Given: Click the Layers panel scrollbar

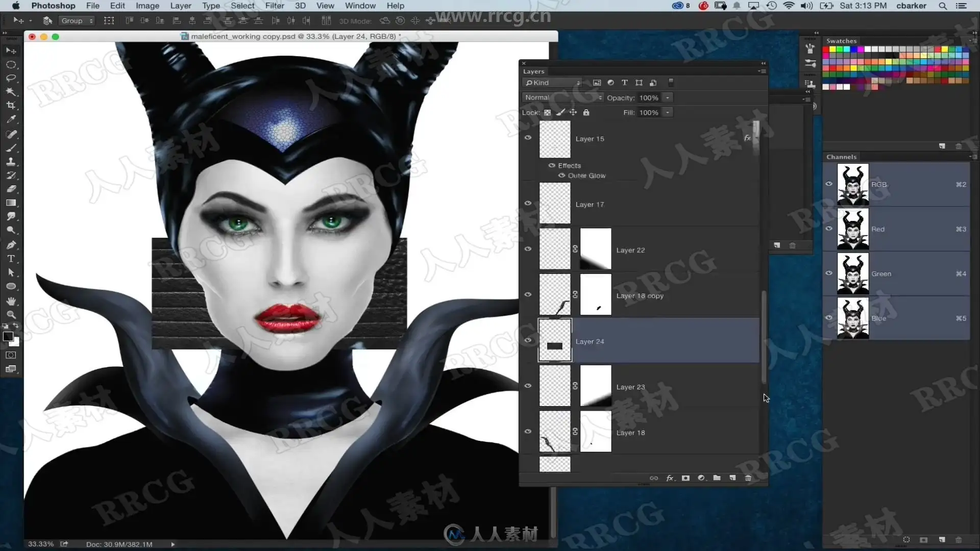Looking at the screenshot, I should 764,337.
